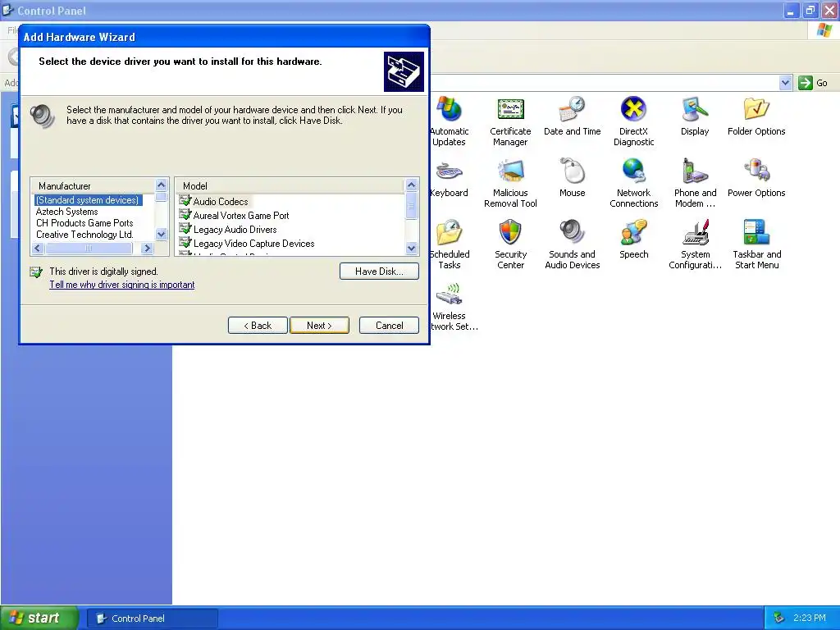Open Scheduled Tasks icon
The image size is (840, 630).
450,234
